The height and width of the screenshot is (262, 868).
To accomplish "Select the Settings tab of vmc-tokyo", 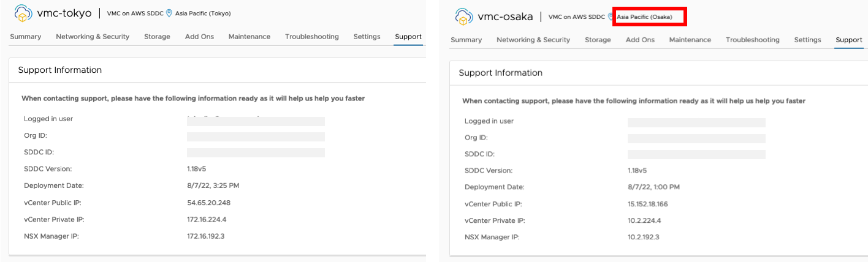I will click(367, 37).
